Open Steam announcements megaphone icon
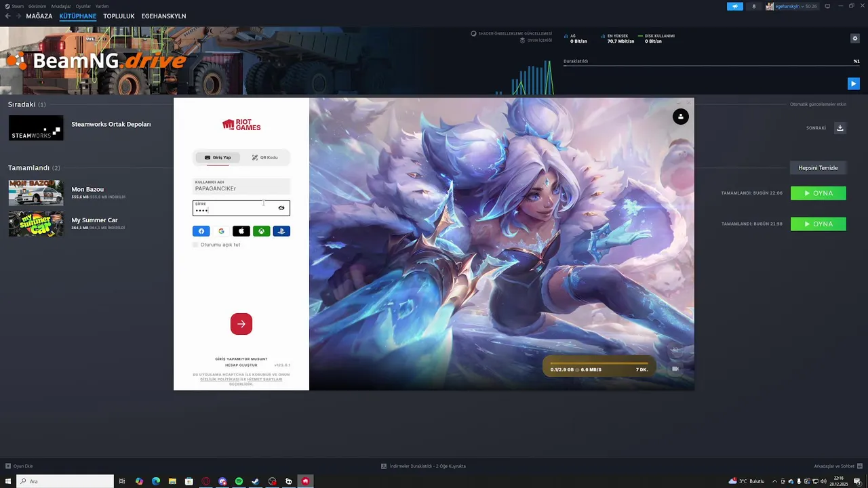This screenshot has width=868, height=488. tap(735, 6)
